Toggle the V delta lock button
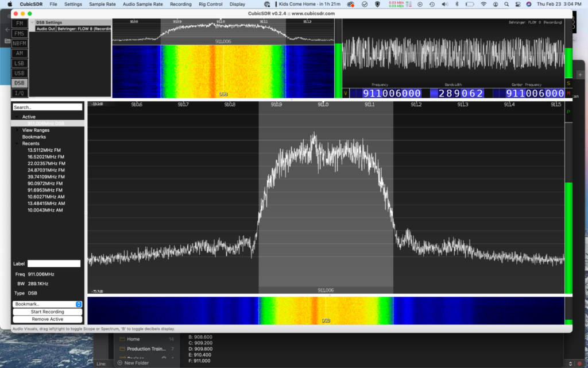 tap(345, 93)
